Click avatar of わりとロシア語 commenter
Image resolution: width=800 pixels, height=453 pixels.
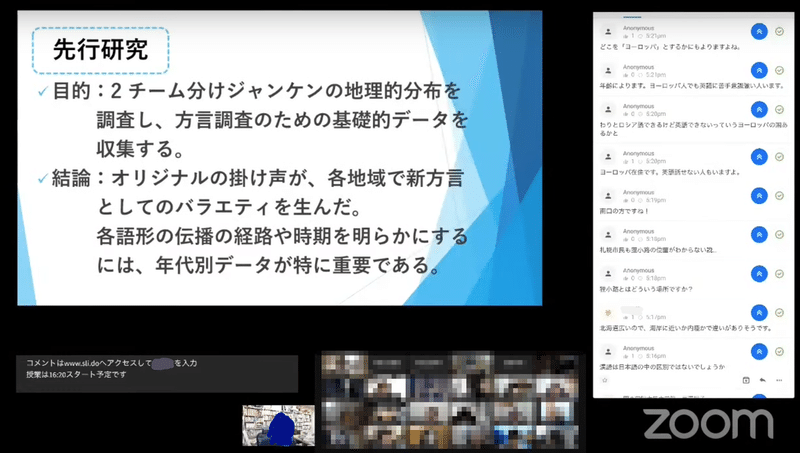(608, 110)
